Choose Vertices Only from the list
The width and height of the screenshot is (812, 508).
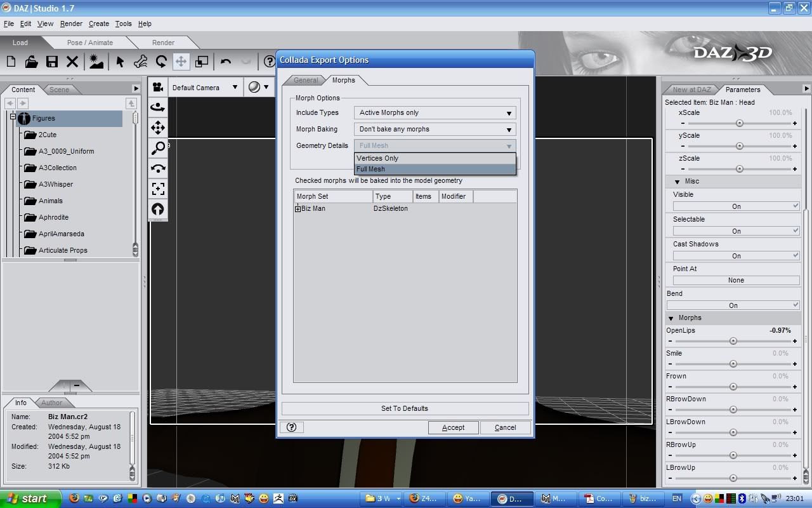[377, 158]
